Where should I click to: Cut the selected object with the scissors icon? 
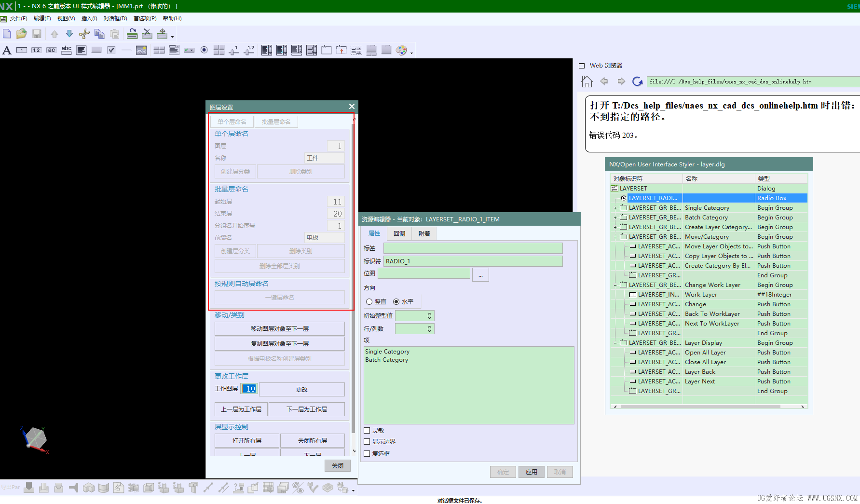[84, 34]
